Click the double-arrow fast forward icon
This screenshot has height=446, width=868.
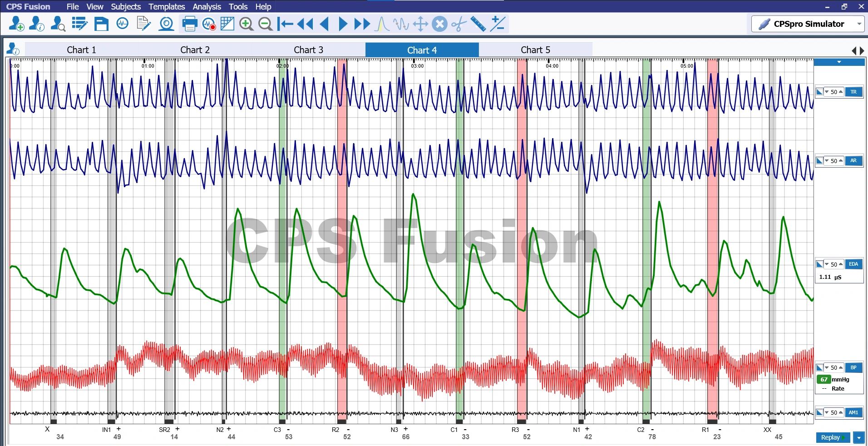click(362, 24)
